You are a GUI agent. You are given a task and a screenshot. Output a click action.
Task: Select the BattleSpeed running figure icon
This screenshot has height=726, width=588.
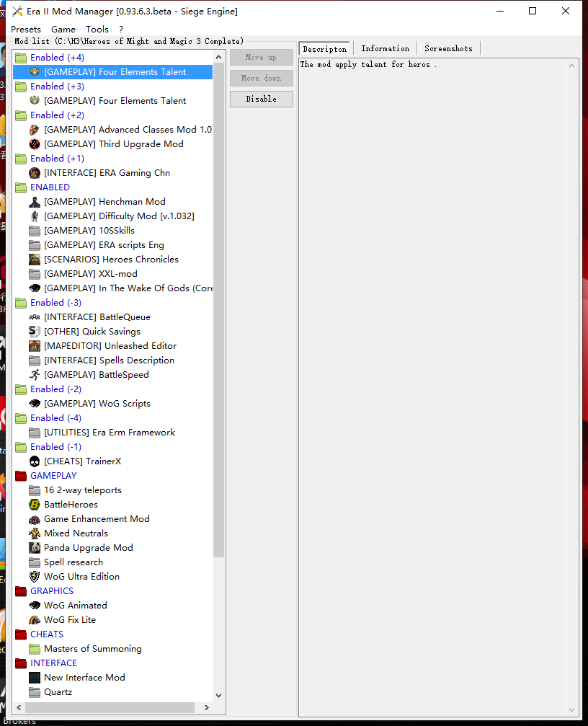click(35, 375)
